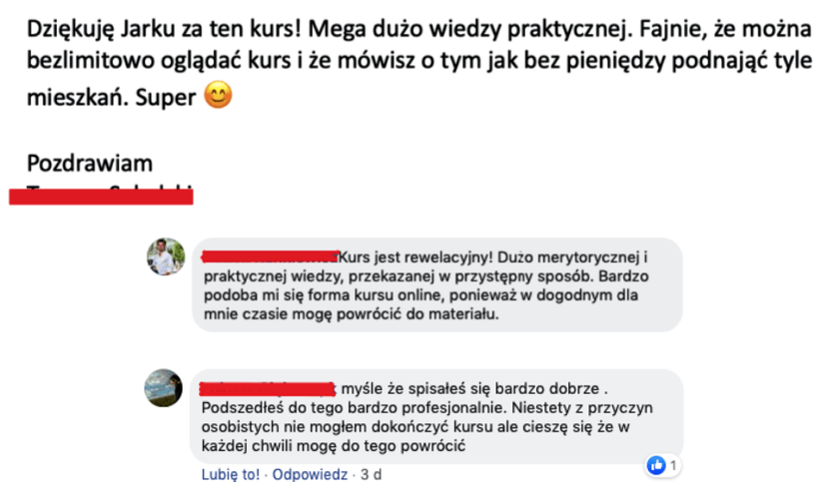Click the blue thumbs-up reaction icon
Viewport: 826px width, 504px height.
point(656,465)
